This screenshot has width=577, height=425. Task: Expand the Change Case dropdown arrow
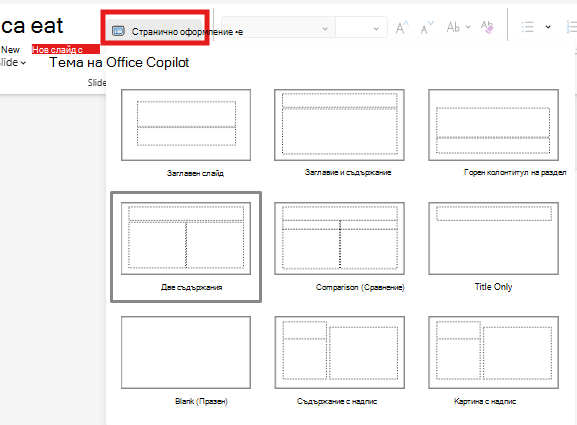coord(468,27)
